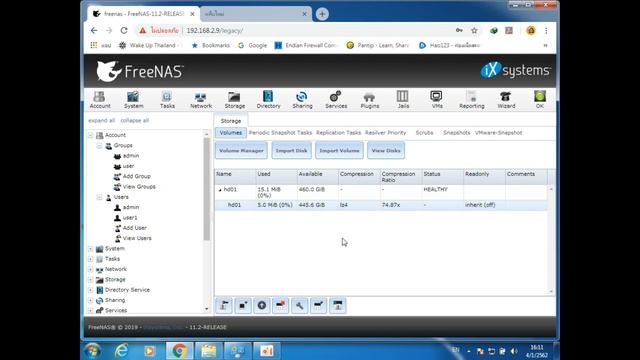Open the file explorer taskbar icon

tap(209, 351)
